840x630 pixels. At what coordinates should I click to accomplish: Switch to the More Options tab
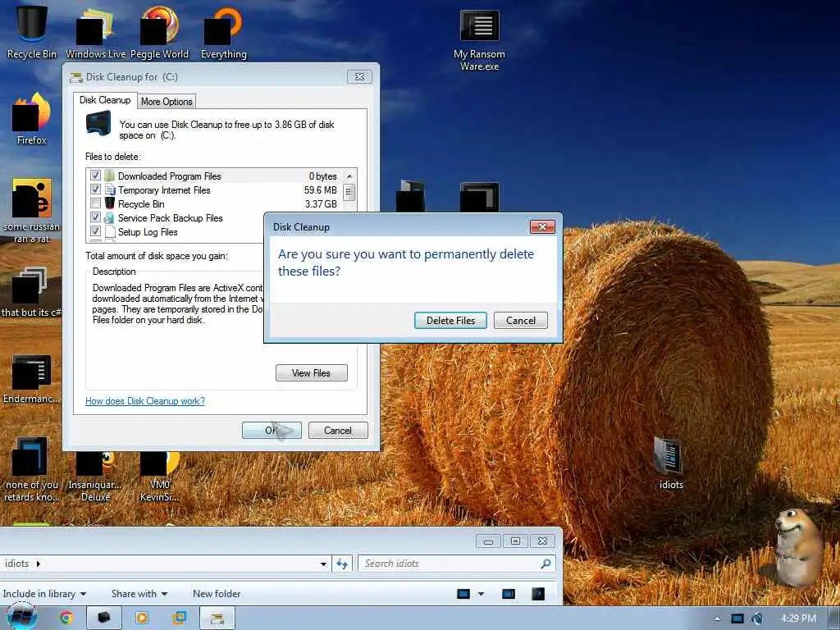coord(167,101)
